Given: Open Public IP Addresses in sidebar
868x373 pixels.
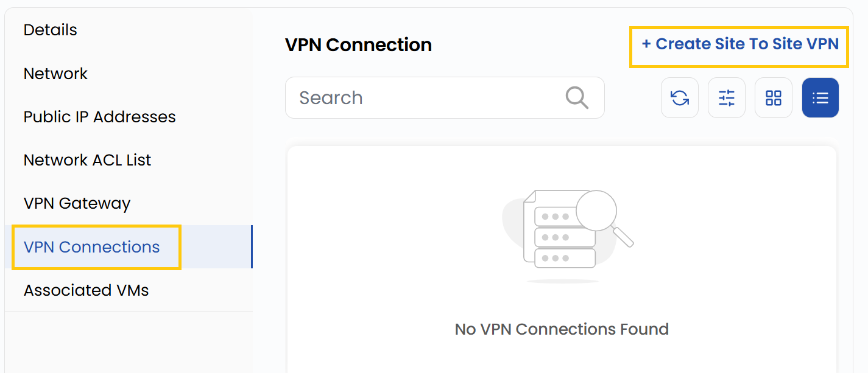Looking at the screenshot, I should tap(99, 117).
